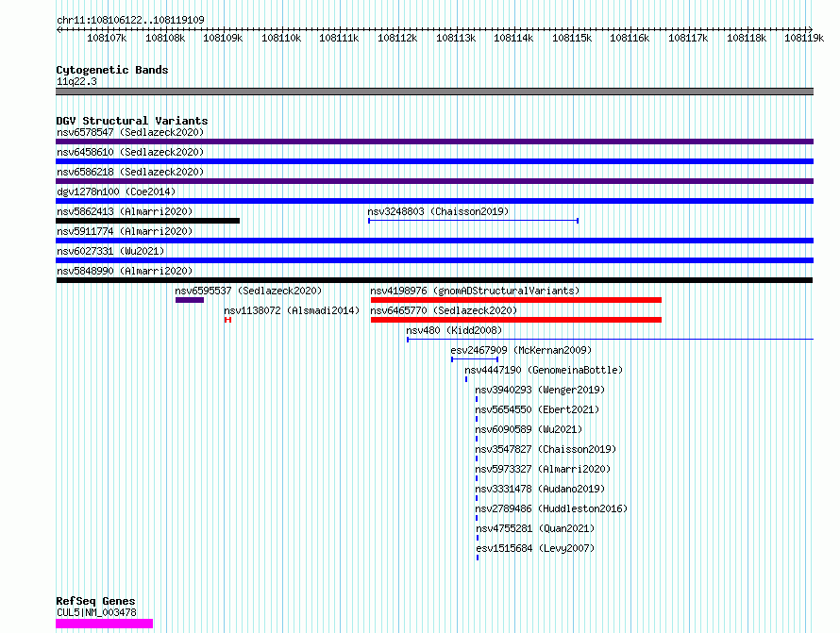Viewport: 840px width, 633px height.
Task: Select blue bar under nsv6027331
Action: [434, 260]
